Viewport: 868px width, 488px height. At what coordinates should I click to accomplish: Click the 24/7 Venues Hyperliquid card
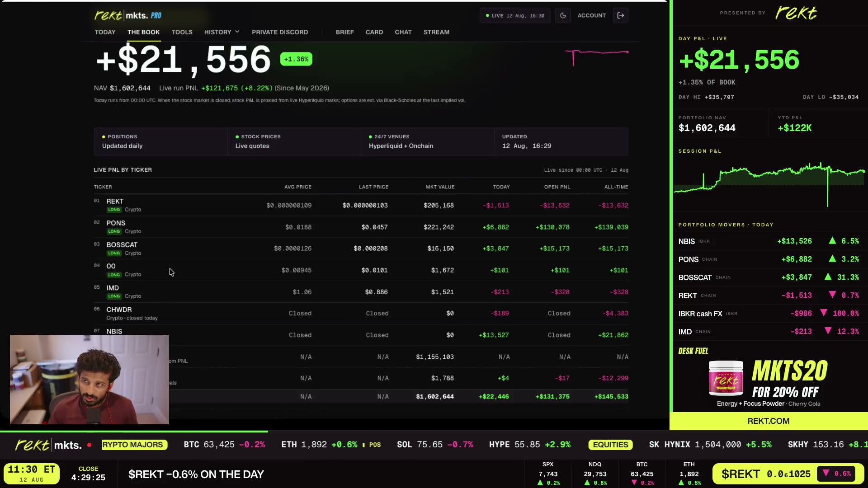click(428, 141)
